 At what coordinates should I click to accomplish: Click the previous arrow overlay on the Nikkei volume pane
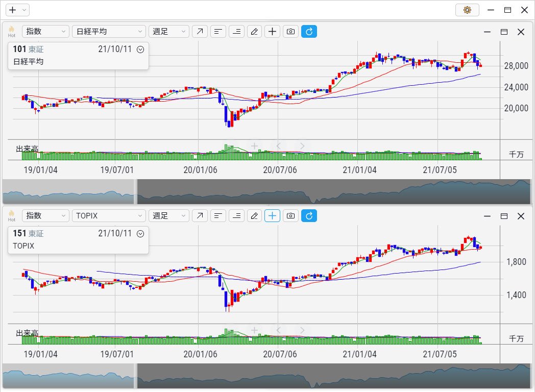278,146
